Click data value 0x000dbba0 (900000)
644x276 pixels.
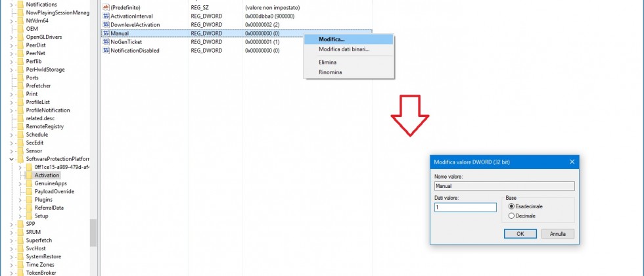(270, 16)
